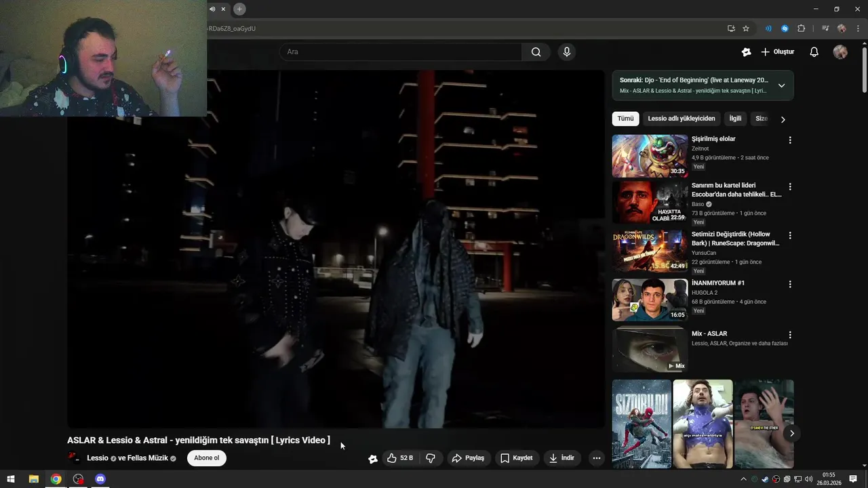Click install app icon in address bar
The height and width of the screenshot is (488, 868).
[731, 28]
